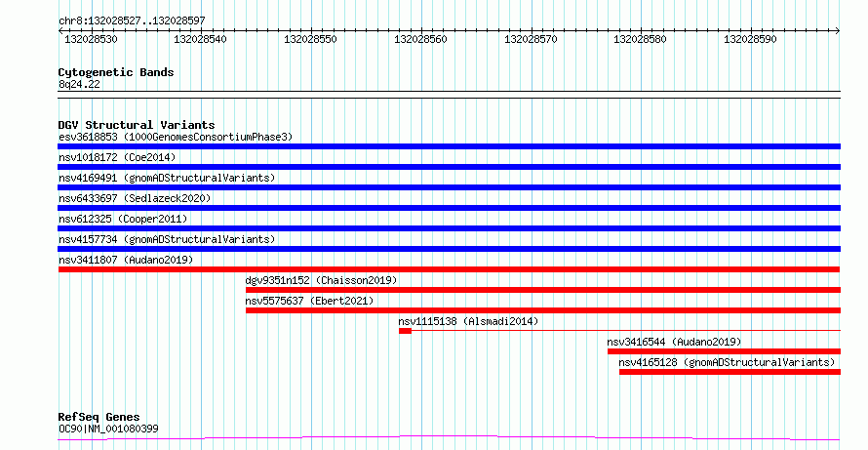Click the blue bar under nsv6433697
868x450 pixels.
449,208
